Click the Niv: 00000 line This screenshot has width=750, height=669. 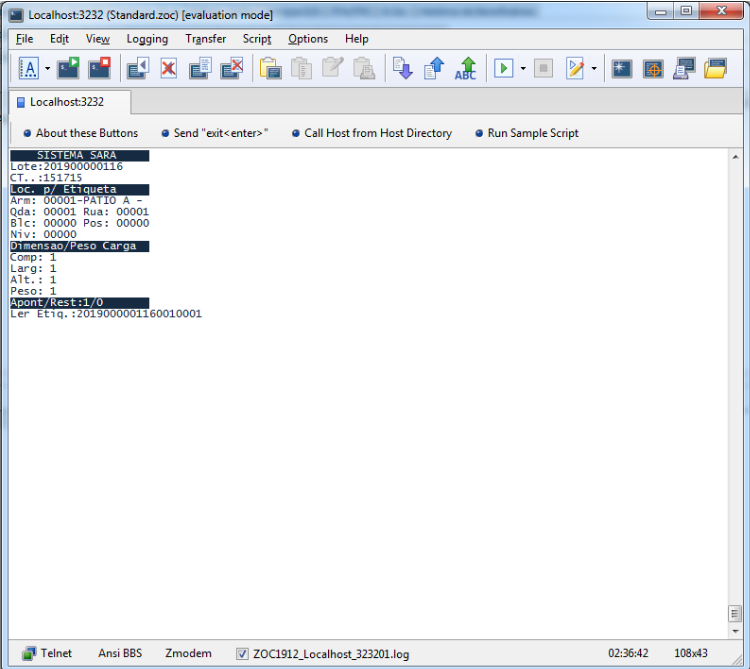pos(44,234)
